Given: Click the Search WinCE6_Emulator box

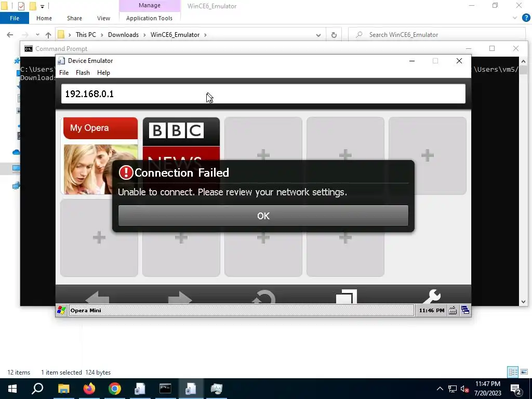Looking at the screenshot, I should pos(437,35).
